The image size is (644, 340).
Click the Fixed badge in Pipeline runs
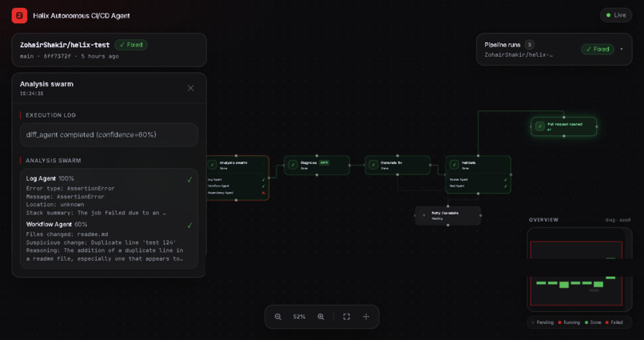(598, 49)
